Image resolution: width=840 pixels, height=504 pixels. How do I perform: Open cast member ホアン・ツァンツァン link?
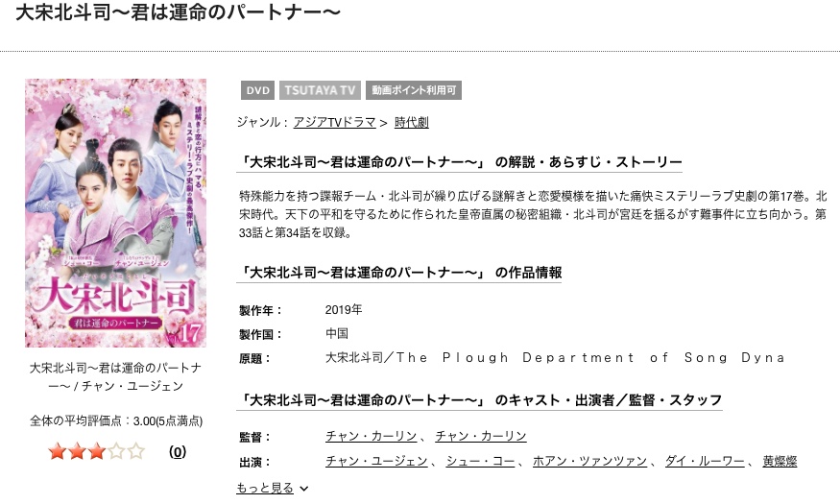pos(589,461)
